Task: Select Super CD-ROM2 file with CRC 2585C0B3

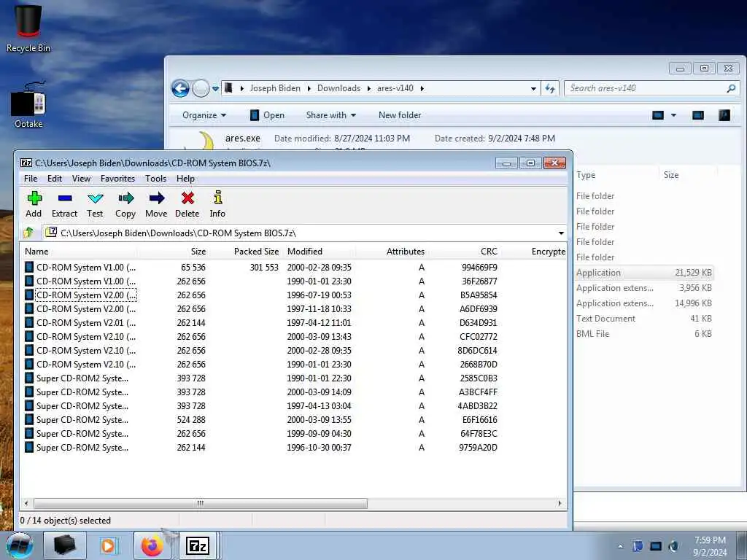Action: click(82, 378)
